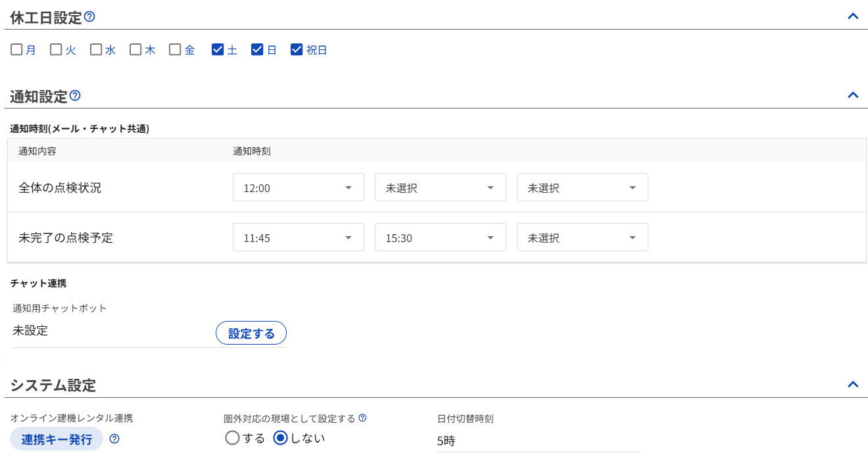
Task: Click help icon next to 連携キー発行
Action: pyautogui.click(x=114, y=439)
